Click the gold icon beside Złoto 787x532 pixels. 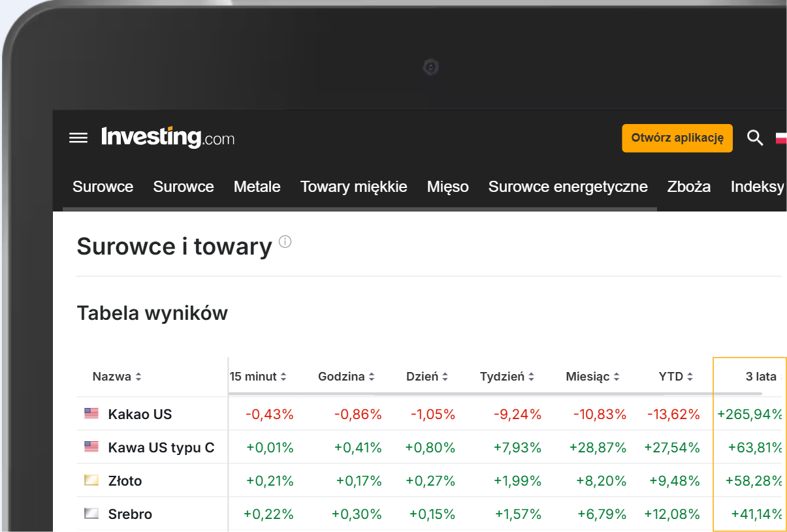click(x=91, y=480)
